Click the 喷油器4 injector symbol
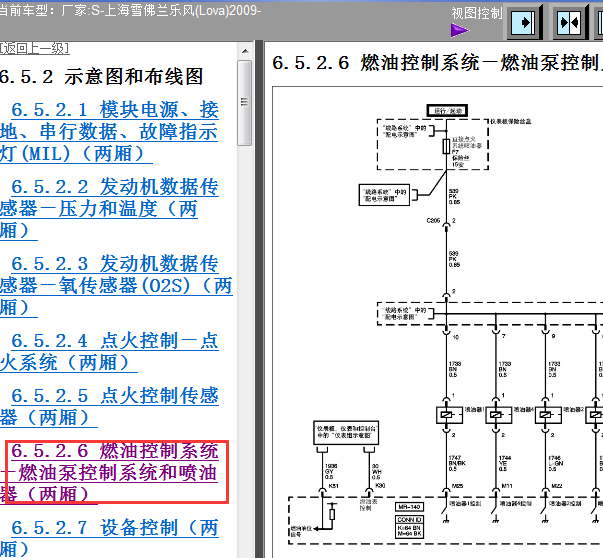Viewport: 603px width, 558px height. [498, 415]
